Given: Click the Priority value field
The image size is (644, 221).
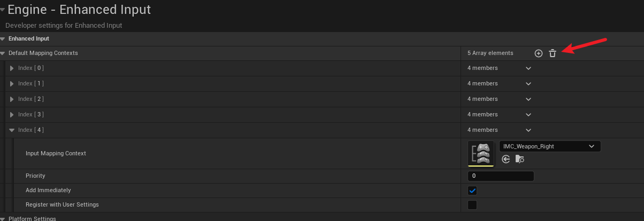Looking at the screenshot, I should pyautogui.click(x=501, y=176).
